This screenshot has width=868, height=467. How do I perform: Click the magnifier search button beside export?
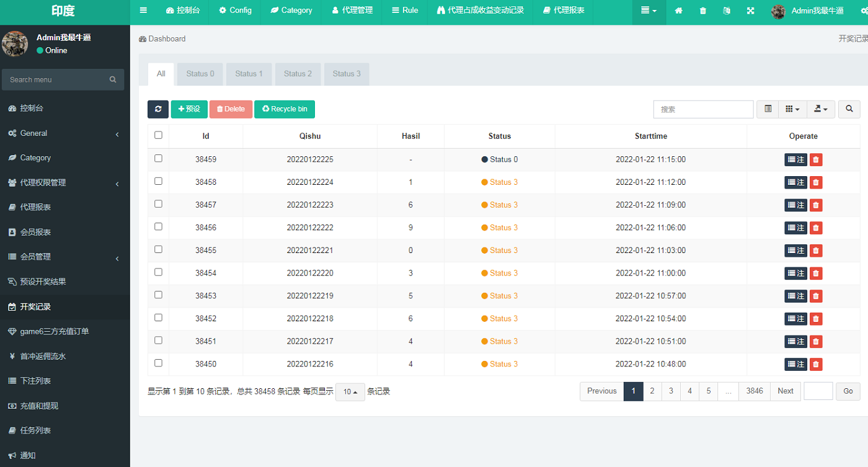tap(849, 109)
